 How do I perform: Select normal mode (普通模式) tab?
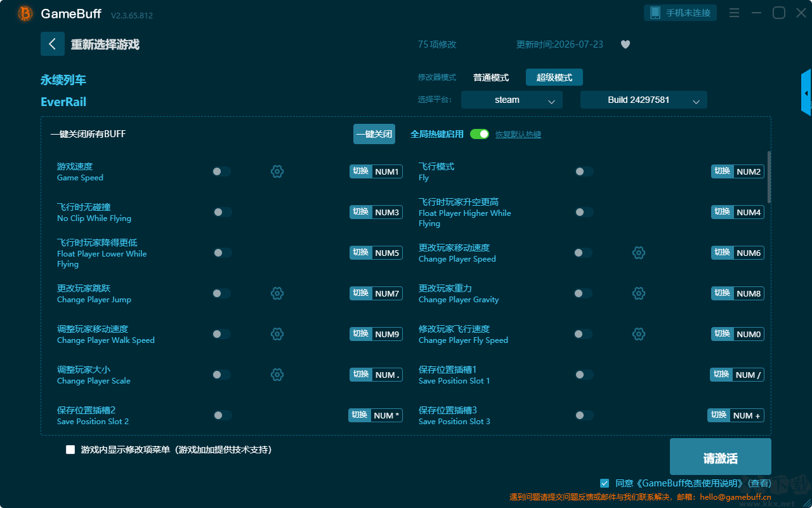click(491, 77)
